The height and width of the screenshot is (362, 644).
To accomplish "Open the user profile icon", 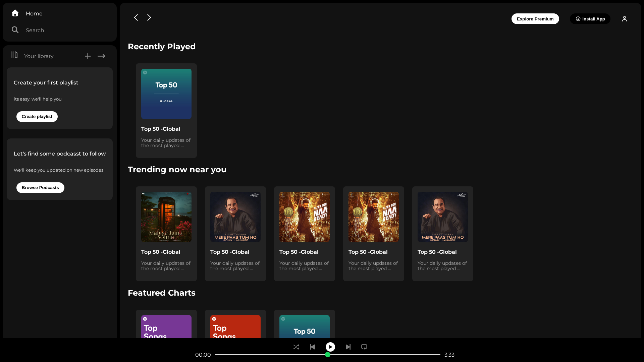I will tap(625, 19).
